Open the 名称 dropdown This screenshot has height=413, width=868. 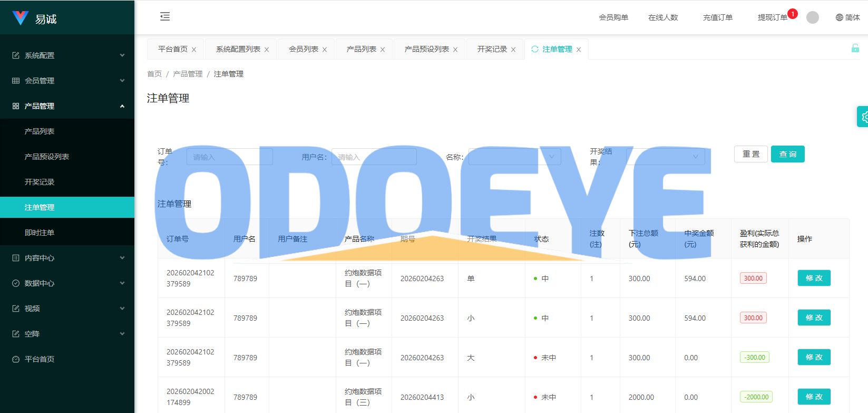(x=515, y=157)
